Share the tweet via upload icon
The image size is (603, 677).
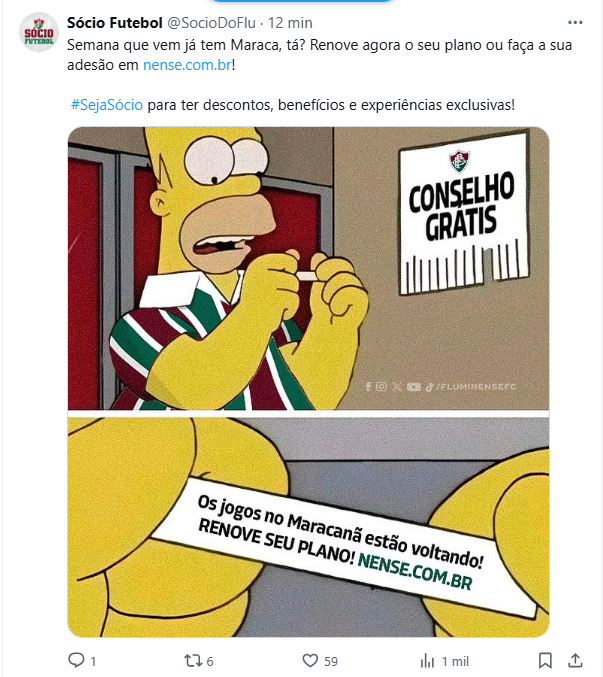[575, 660]
